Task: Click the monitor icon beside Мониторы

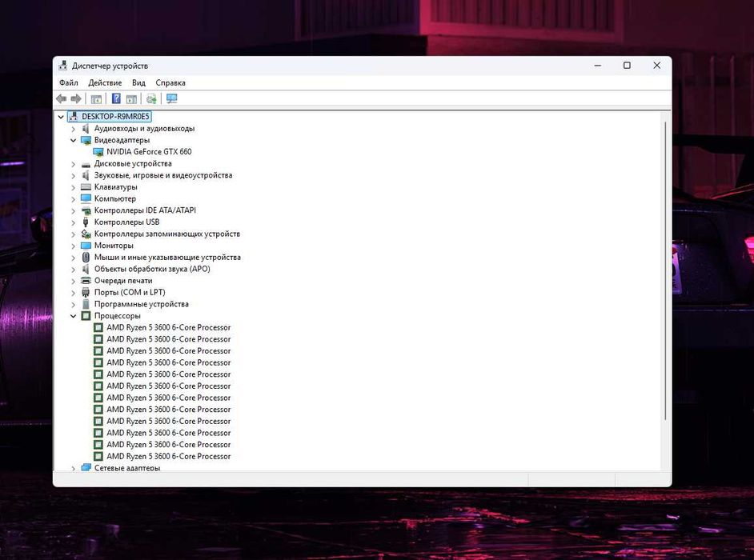Action: coord(86,246)
